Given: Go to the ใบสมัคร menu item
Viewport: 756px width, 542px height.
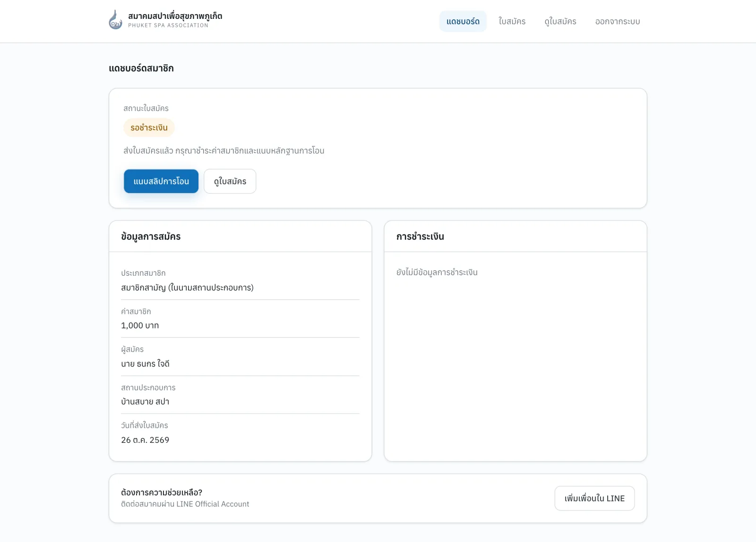Looking at the screenshot, I should click(x=512, y=21).
